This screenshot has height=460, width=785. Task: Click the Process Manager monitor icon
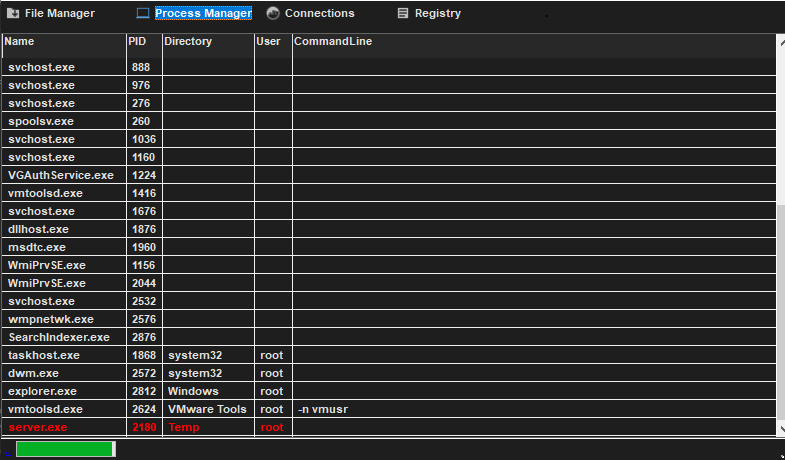point(143,14)
